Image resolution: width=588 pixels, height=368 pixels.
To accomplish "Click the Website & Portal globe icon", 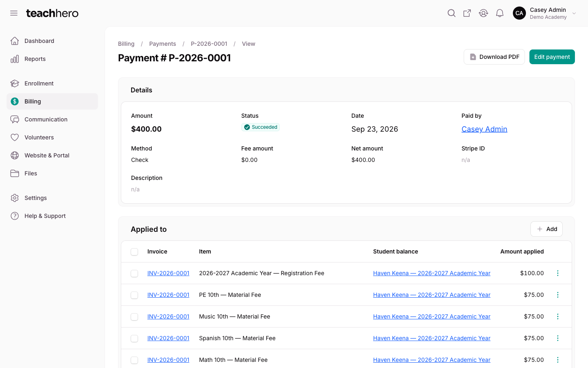I will [x=15, y=155].
